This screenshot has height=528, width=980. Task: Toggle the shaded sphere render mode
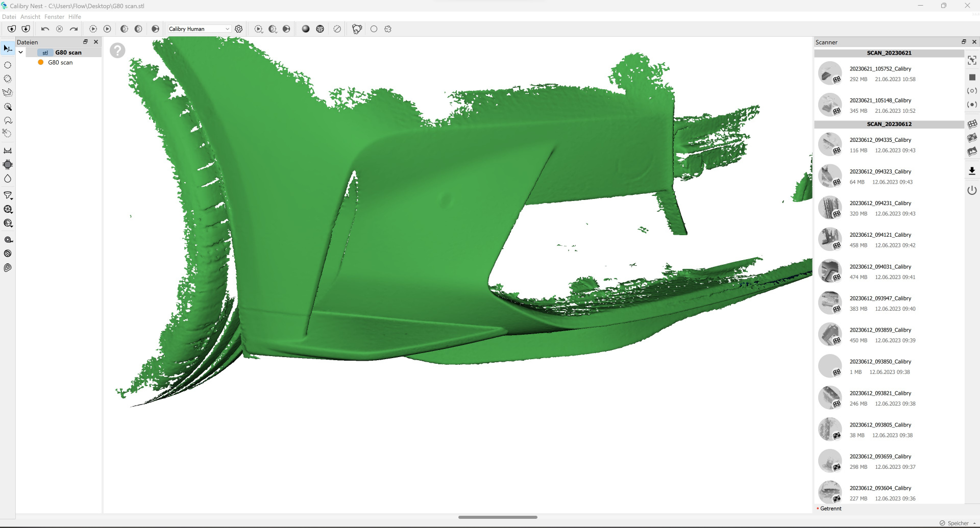click(x=306, y=29)
